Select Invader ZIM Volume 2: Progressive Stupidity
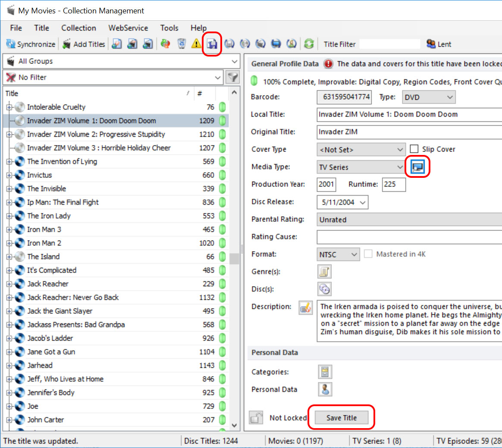Image resolution: width=502 pixels, height=448 pixels. (116, 134)
